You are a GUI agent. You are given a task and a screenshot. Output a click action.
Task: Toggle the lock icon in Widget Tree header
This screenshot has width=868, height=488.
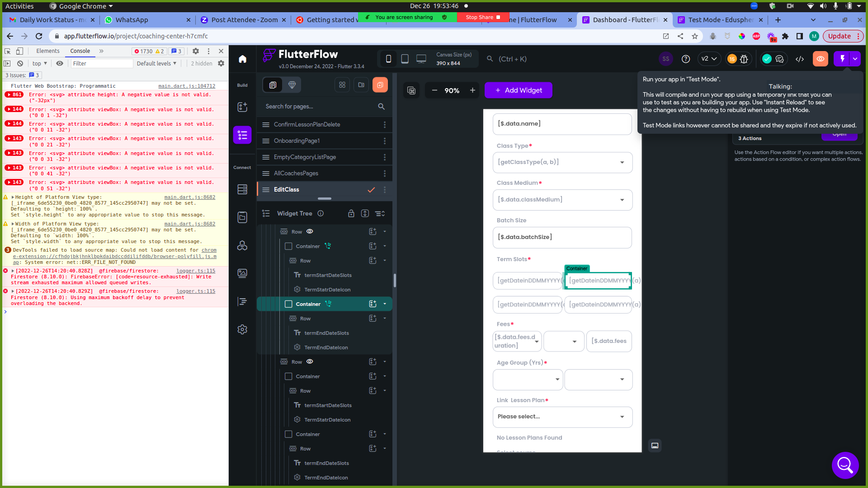pyautogui.click(x=351, y=213)
